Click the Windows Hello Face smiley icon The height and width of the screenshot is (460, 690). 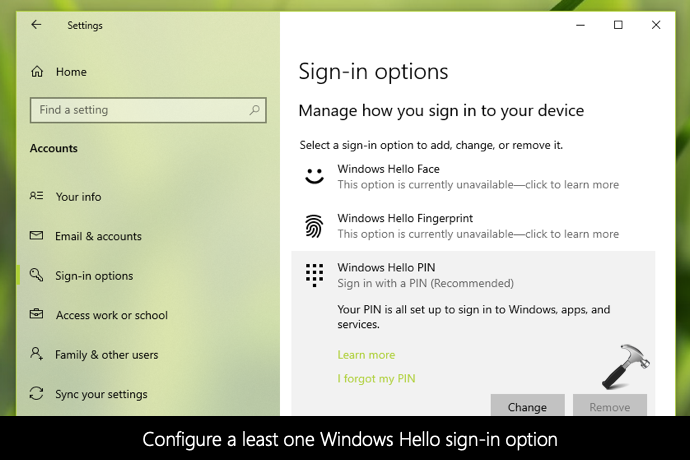[314, 176]
